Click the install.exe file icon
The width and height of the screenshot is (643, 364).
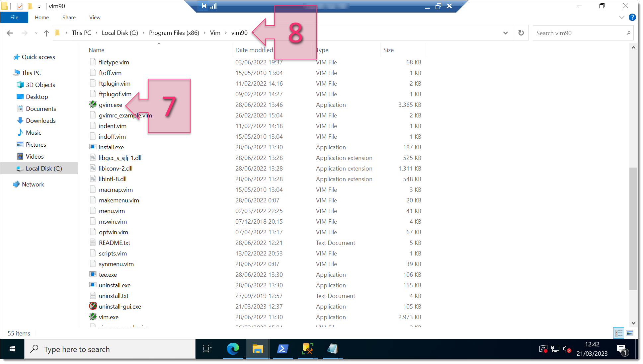[93, 147]
